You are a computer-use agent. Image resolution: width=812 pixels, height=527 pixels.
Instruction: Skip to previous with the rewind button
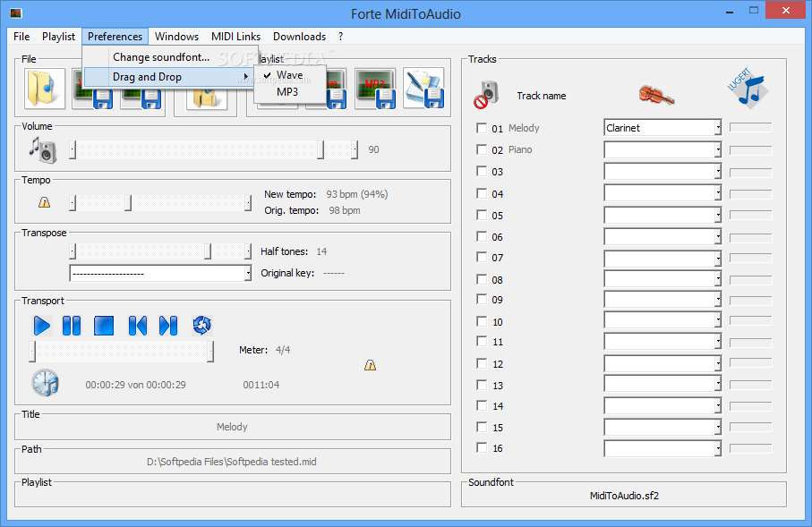pyautogui.click(x=137, y=326)
